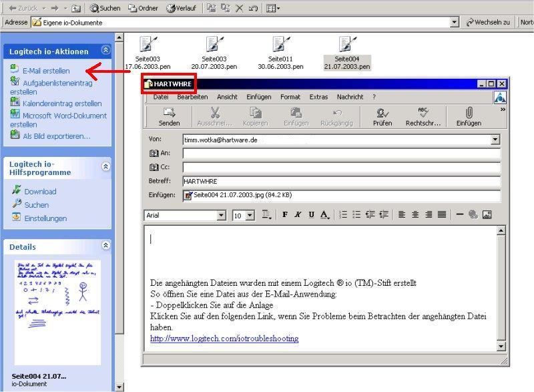Open the Einfügen menu in the menu bar

pyautogui.click(x=259, y=97)
